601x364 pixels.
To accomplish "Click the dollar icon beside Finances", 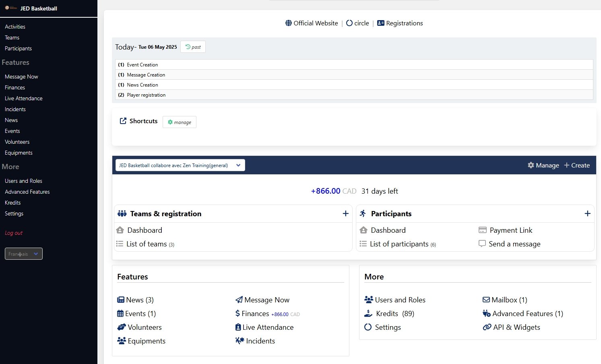I will (238, 313).
